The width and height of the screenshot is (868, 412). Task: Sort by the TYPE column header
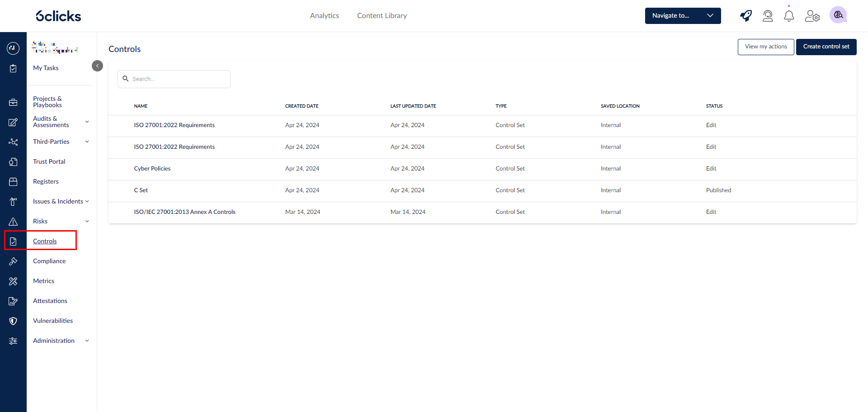pos(501,106)
